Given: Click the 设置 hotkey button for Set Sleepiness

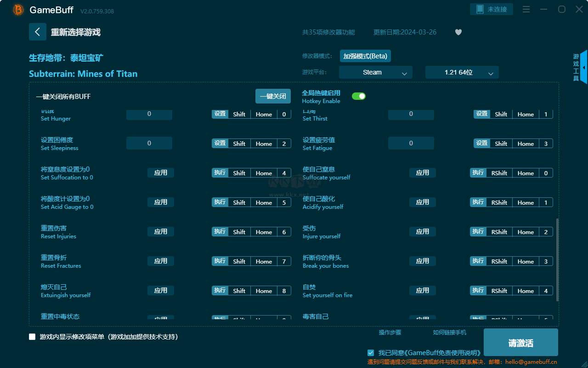Looking at the screenshot, I should coord(220,143).
